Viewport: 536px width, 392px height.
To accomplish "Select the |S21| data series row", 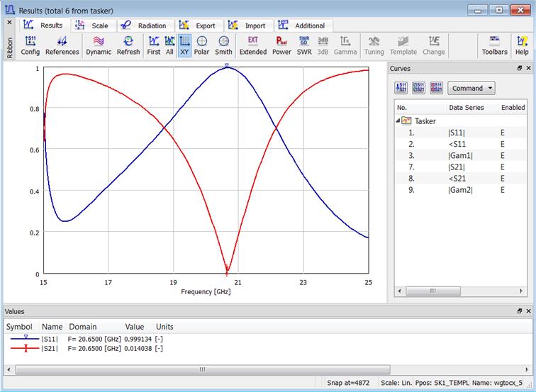I will click(x=460, y=167).
